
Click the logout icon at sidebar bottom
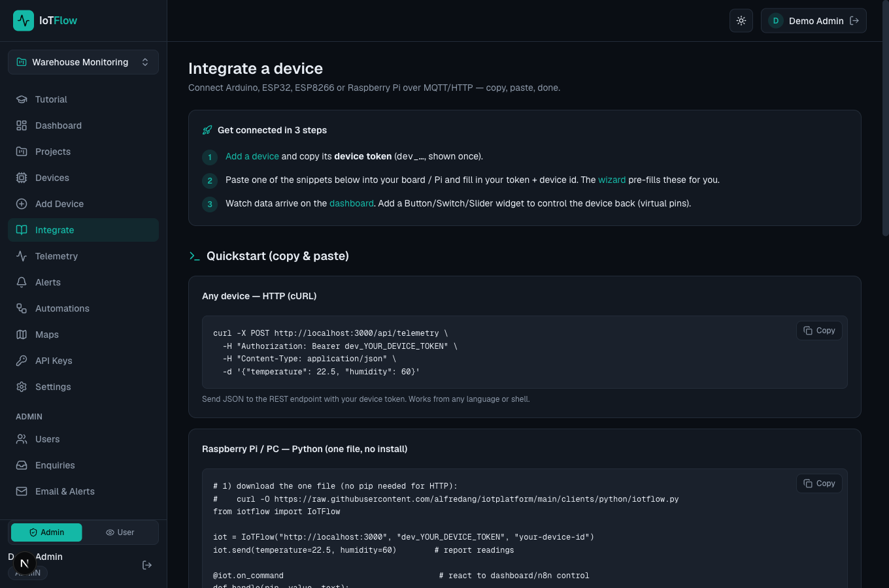coord(147,565)
